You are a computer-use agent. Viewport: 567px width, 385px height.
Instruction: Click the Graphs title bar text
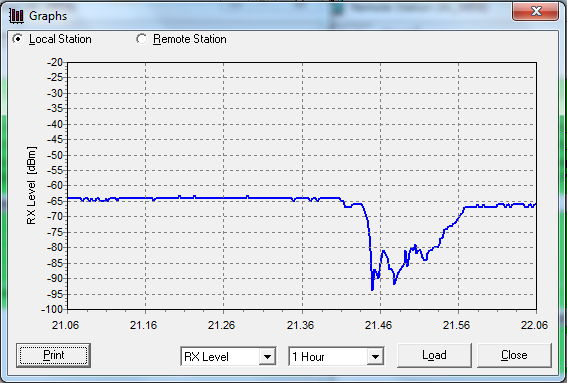pyautogui.click(x=48, y=16)
